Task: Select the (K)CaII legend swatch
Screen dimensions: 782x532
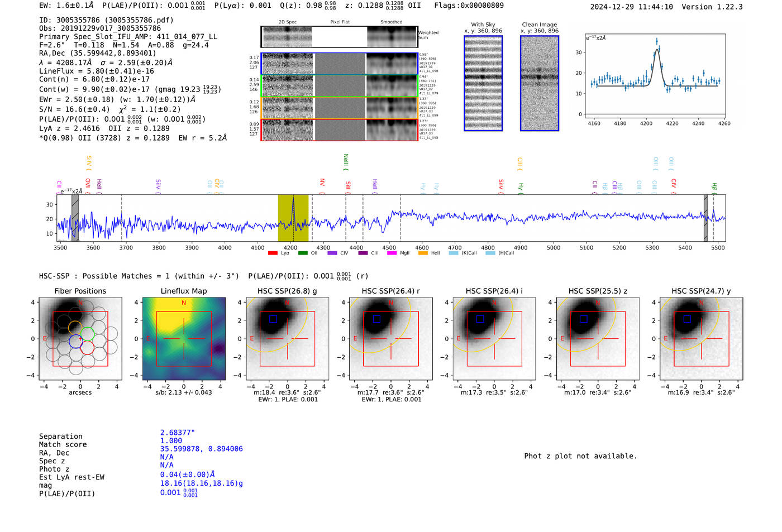Action: point(454,253)
